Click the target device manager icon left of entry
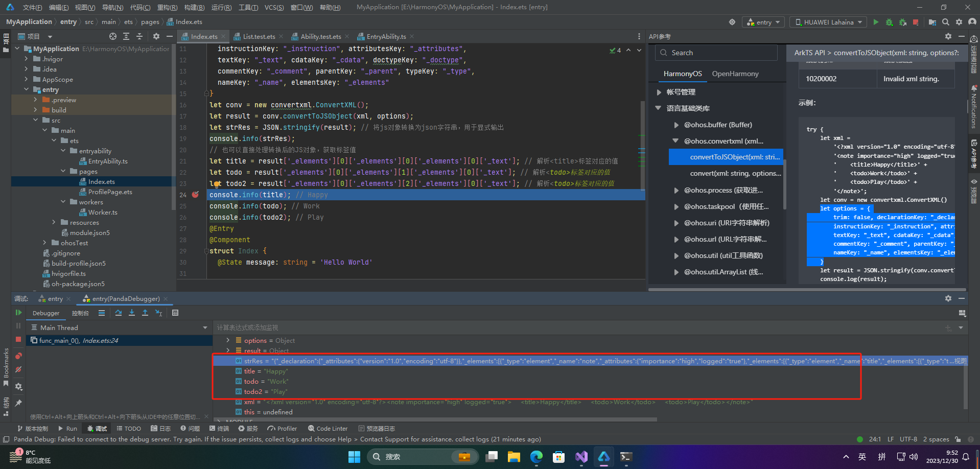The height and width of the screenshot is (469, 980). tap(732, 22)
